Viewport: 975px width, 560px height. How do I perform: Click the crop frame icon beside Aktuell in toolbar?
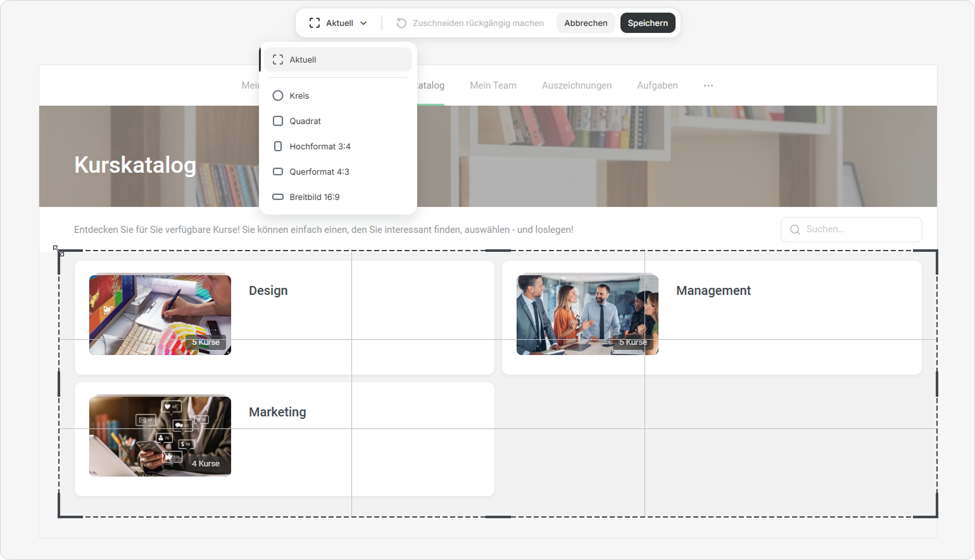[x=315, y=23]
